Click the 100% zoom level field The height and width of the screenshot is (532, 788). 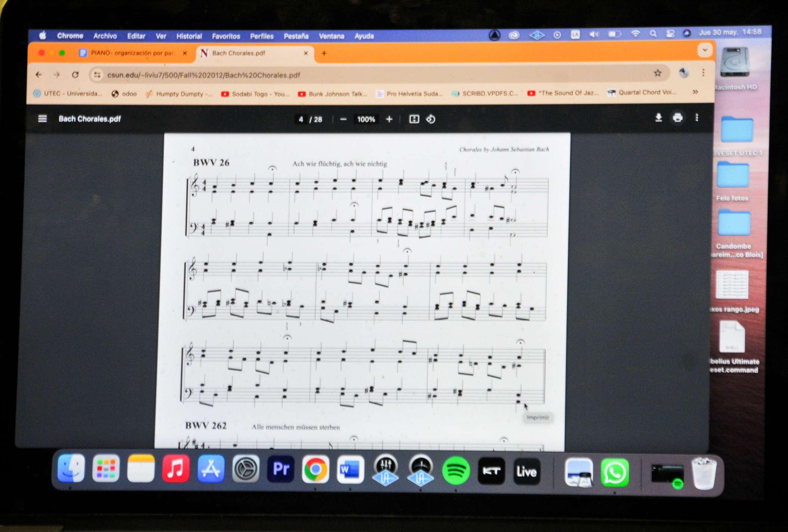pyautogui.click(x=366, y=119)
